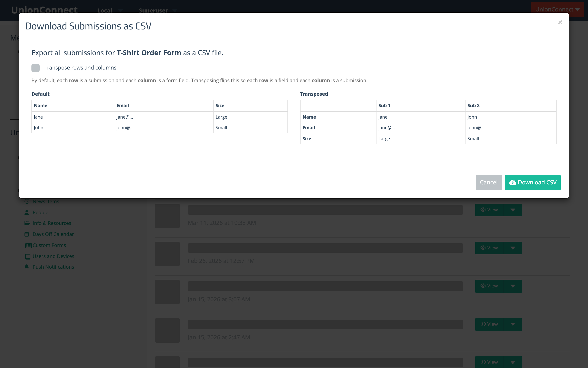Image resolution: width=588 pixels, height=368 pixels.
Task: Click the 'Feb 26, 2026 at 12:57 PM' timestamp
Action: pyautogui.click(x=221, y=261)
